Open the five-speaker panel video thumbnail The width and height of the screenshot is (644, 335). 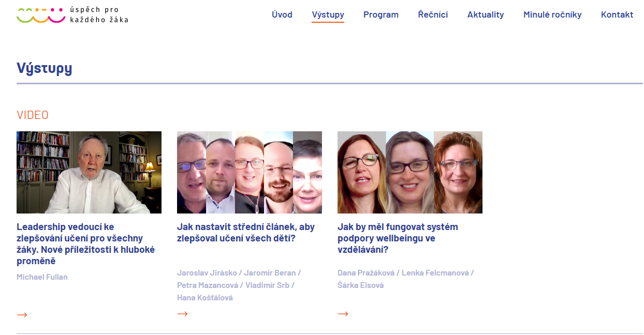tap(250, 172)
